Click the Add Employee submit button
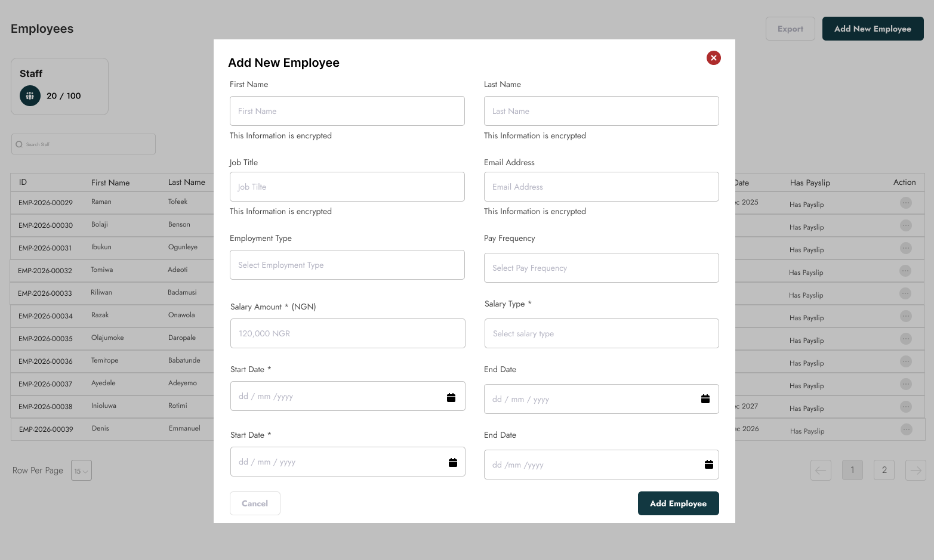The image size is (934, 560). tap(679, 503)
